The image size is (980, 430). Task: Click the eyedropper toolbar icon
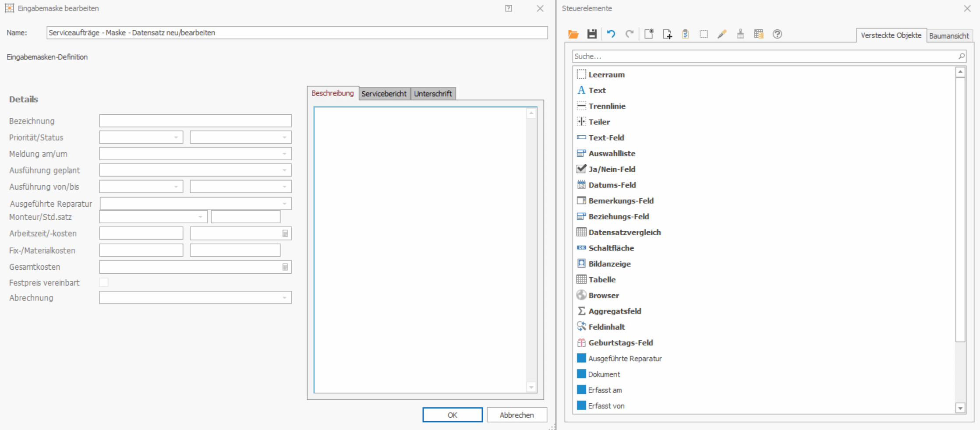pyautogui.click(x=722, y=34)
